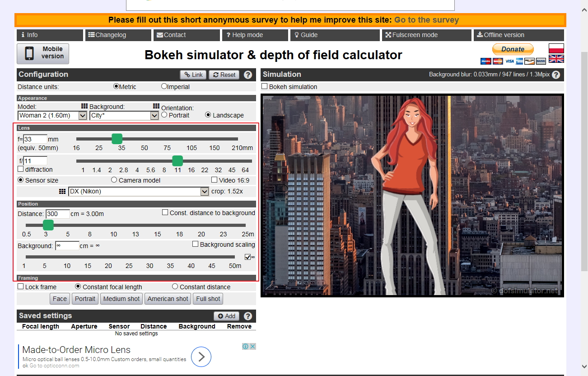Click the Simulation help question mark icon

point(556,75)
